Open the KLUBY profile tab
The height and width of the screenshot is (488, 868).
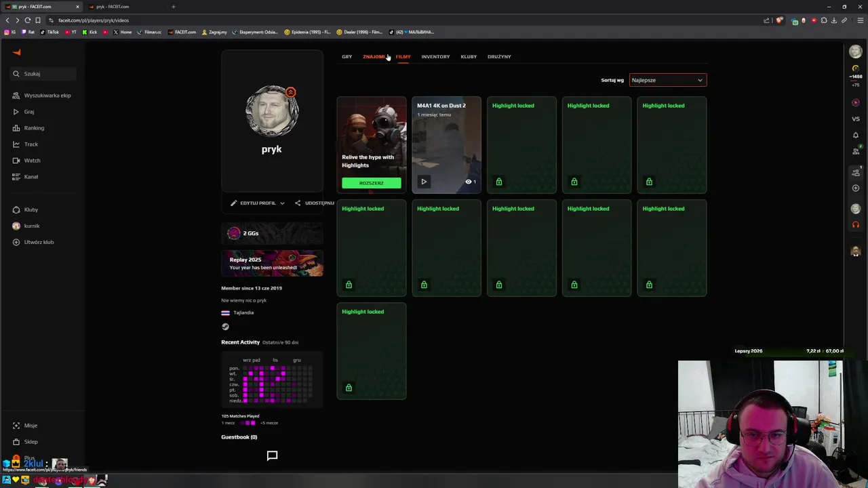[x=469, y=57]
